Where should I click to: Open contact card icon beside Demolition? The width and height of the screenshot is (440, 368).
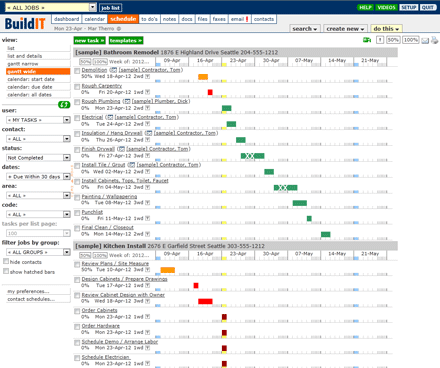click(x=113, y=70)
